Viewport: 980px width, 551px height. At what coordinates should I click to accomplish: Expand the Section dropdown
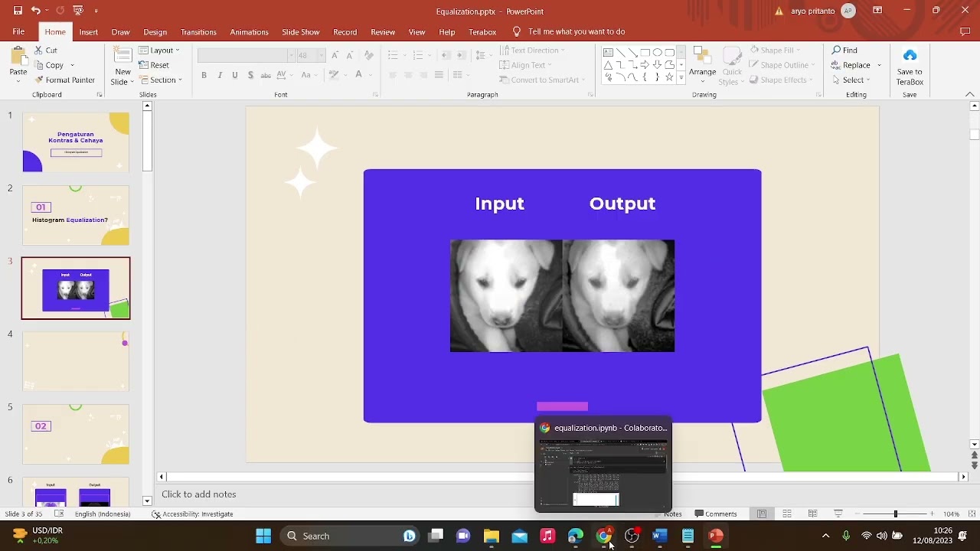(x=160, y=80)
